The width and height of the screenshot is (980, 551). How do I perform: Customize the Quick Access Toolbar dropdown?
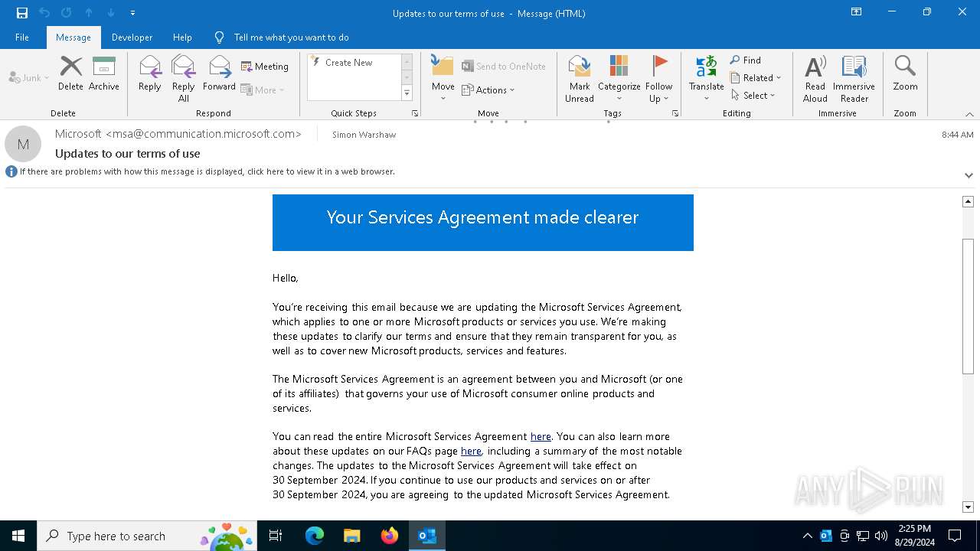point(132,13)
